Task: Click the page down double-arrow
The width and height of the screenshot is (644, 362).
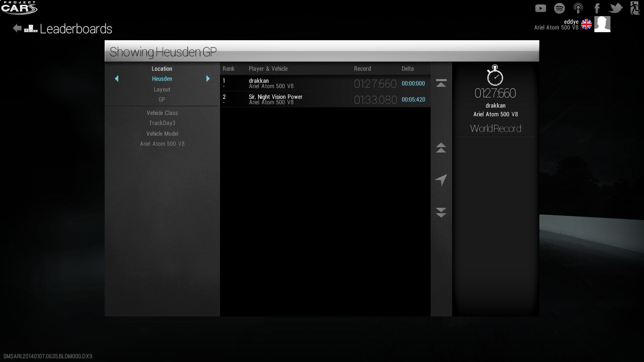Action: point(441,212)
